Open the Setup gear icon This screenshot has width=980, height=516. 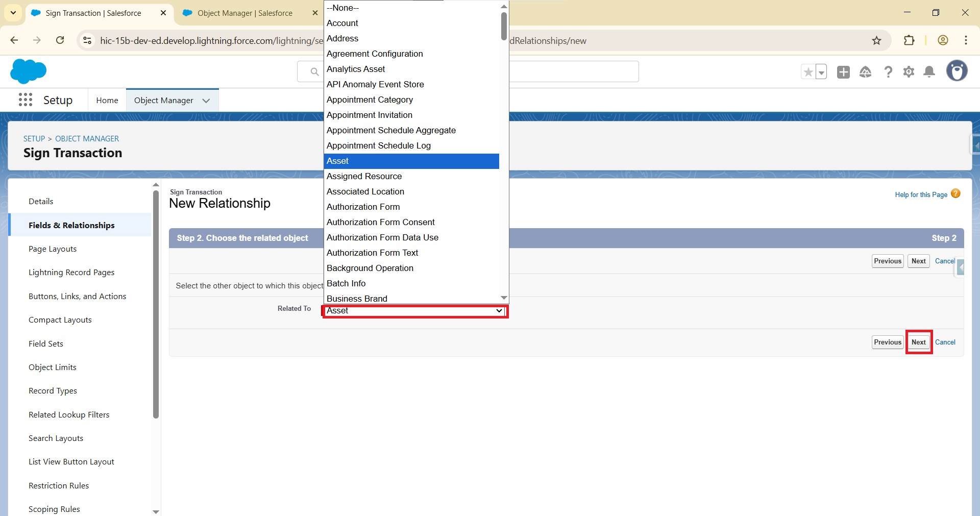tap(909, 72)
